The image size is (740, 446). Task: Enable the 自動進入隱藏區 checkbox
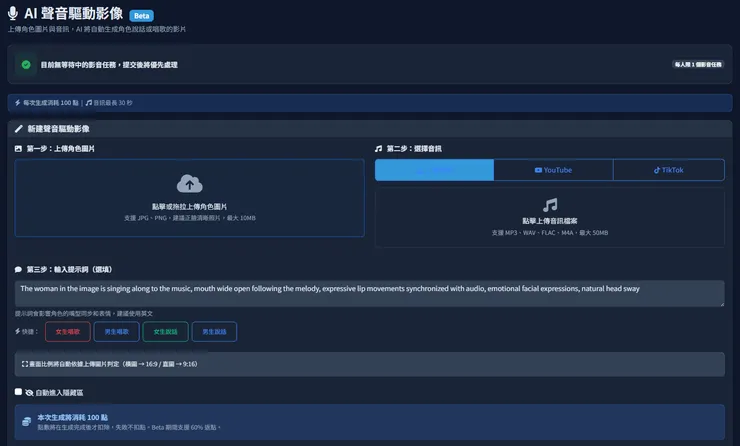tap(18, 392)
